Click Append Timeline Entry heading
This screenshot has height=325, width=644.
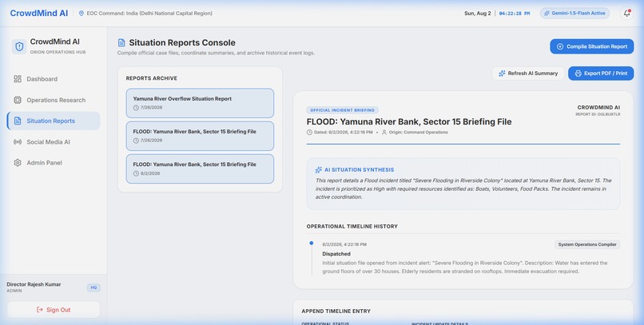click(336, 311)
